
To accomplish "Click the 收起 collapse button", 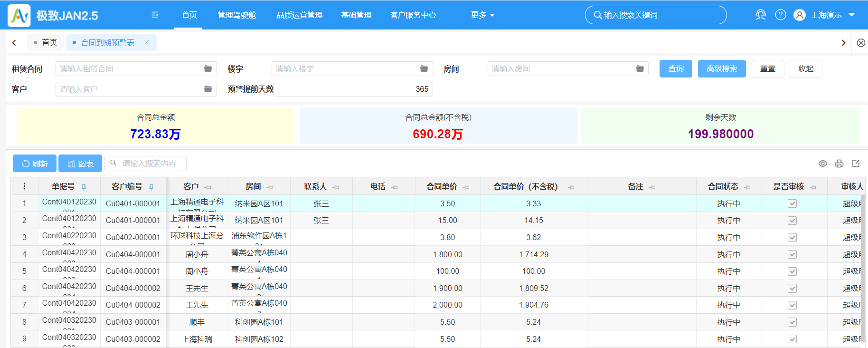I will (806, 69).
